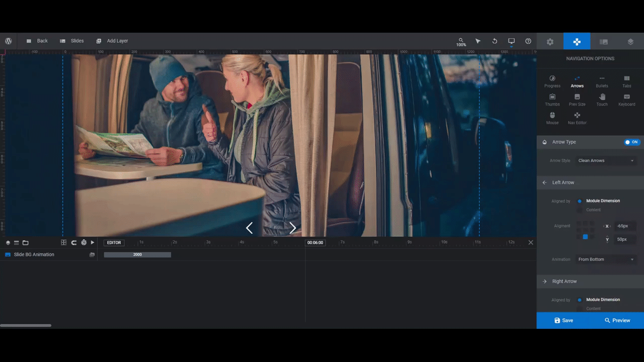Switch to the navigation options tab

click(x=577, y=42)
